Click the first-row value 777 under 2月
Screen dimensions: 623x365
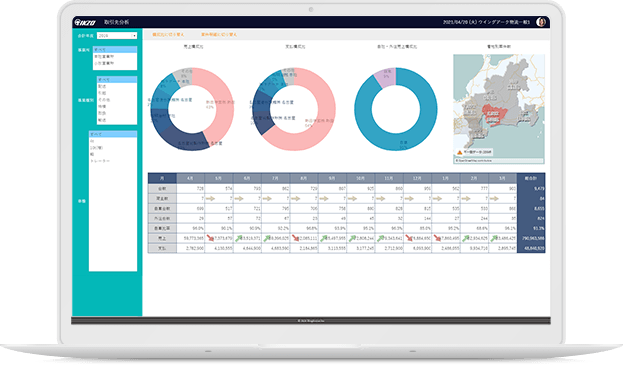point(484,189)
